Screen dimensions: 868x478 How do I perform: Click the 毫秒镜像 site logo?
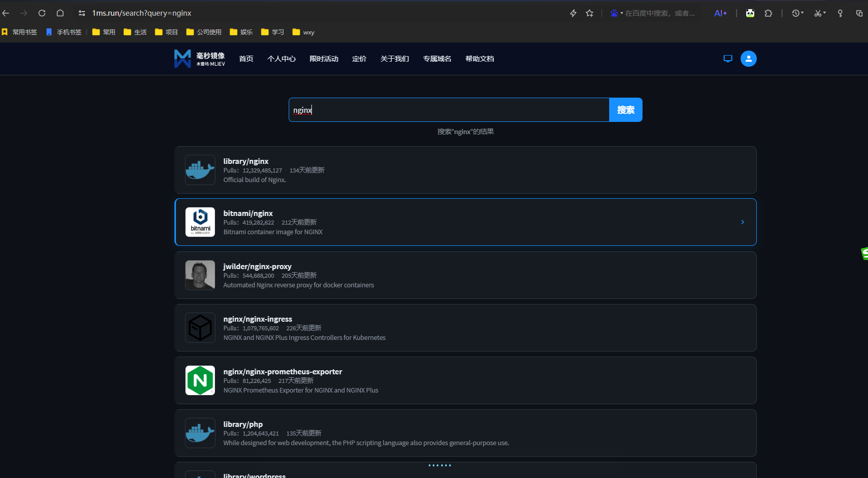[200, 59]
